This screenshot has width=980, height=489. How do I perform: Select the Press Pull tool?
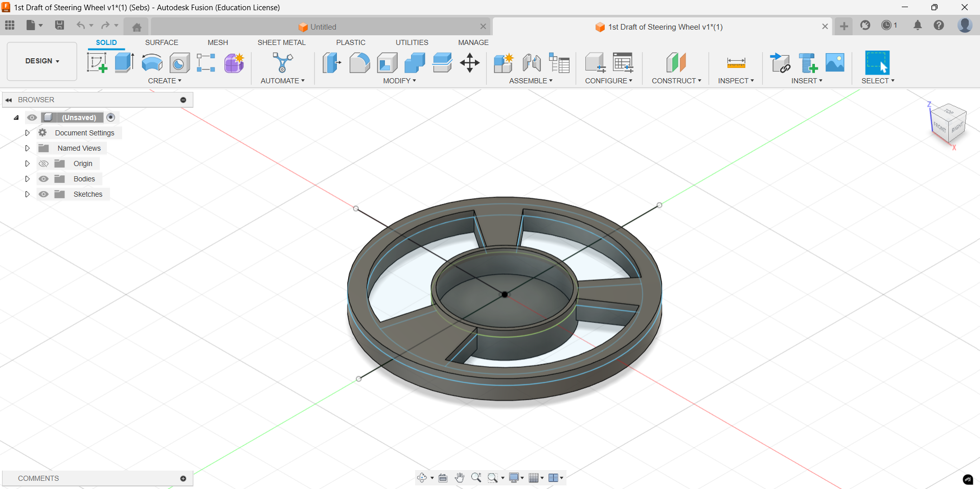pos(331,62)
